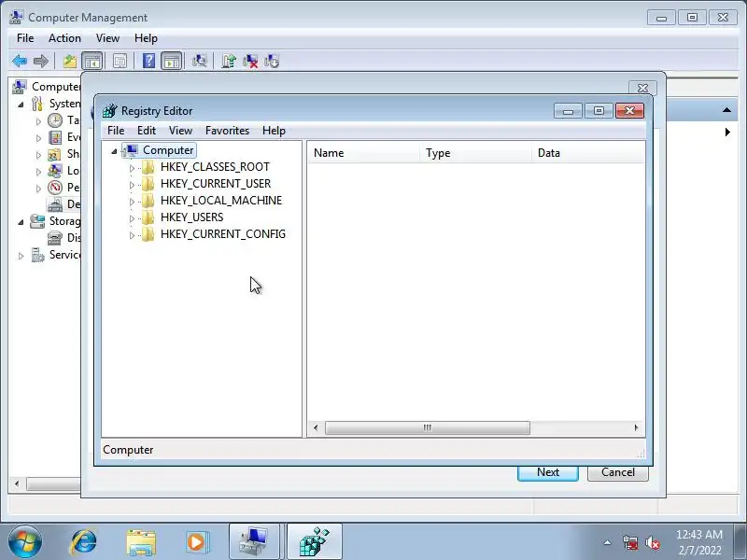Launch Internet Explorer from taskbar
Screen dimensions: 747x560
coord(84,542)
